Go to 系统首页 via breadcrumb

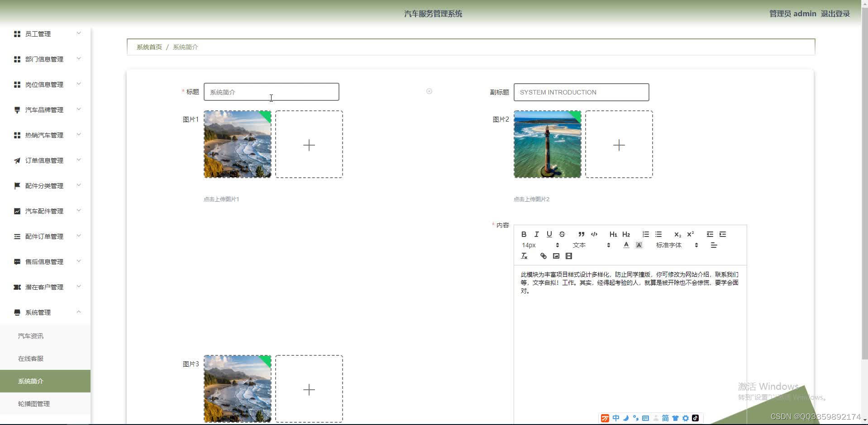[149, 47]
